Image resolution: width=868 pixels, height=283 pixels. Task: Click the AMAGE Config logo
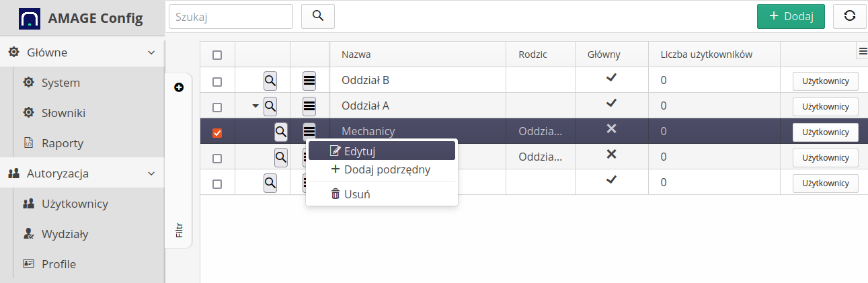(x=30, y=18)
